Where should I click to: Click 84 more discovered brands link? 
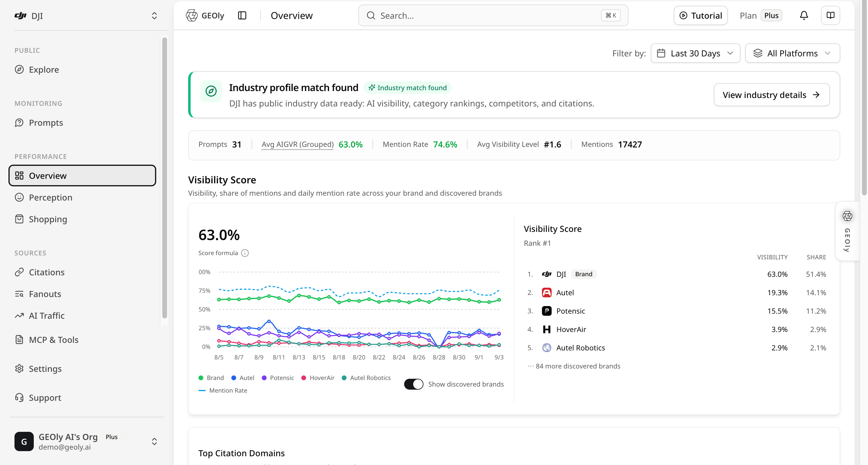coord(574,366)
